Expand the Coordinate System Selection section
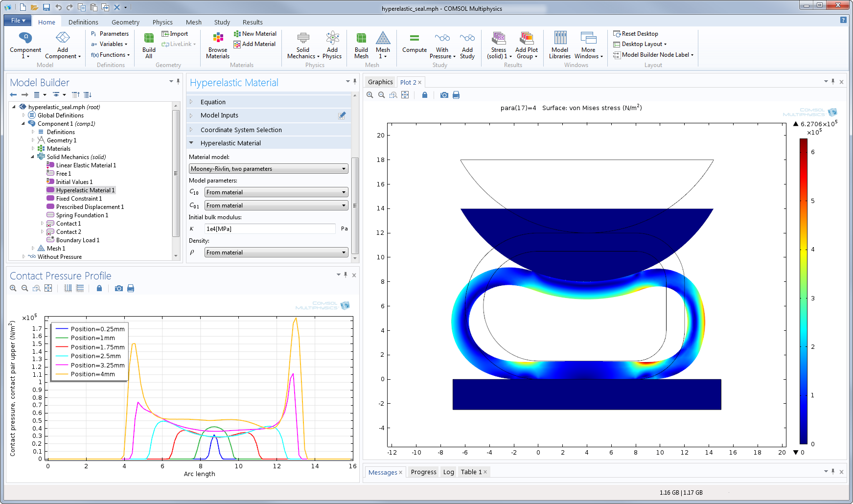The height and width of the screenshot is (504, 853). [x=191, y=130]
